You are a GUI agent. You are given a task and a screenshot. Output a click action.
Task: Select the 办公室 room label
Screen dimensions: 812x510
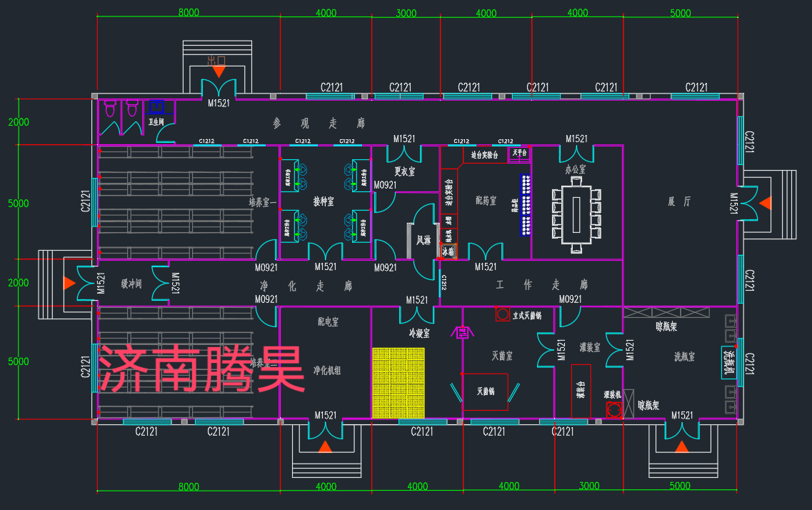click(x=576, y=169)
